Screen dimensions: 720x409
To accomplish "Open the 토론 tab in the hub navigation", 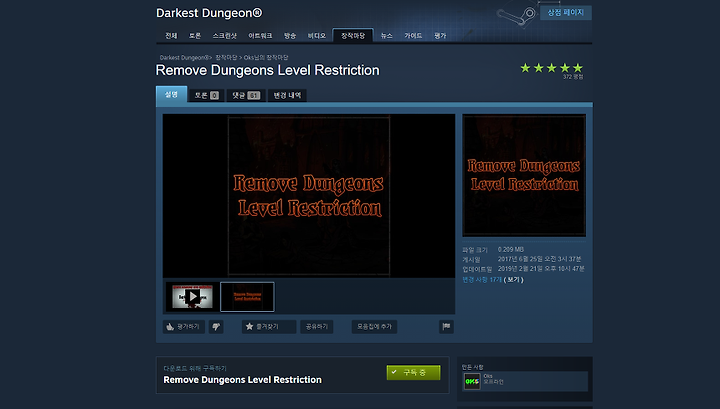I will point(195,36).
